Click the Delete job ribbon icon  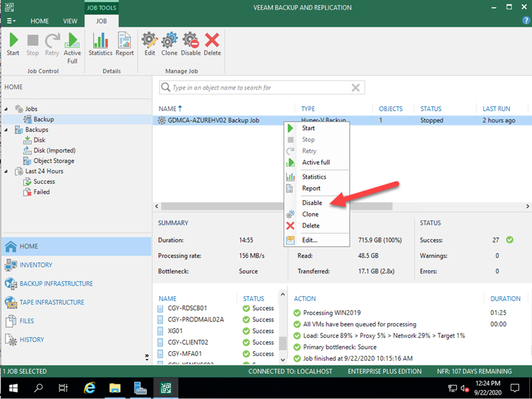coord(212,44)
